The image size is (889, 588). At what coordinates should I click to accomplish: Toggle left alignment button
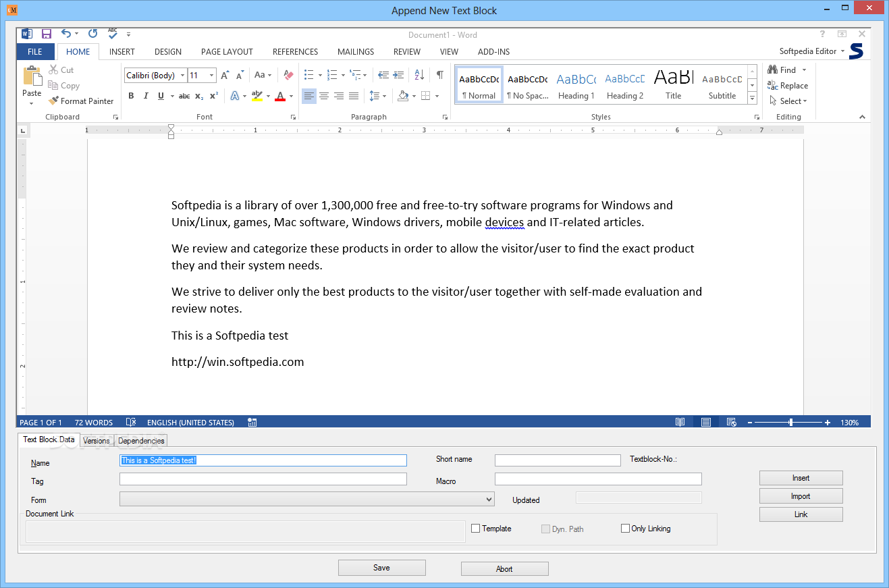(309, 96)
